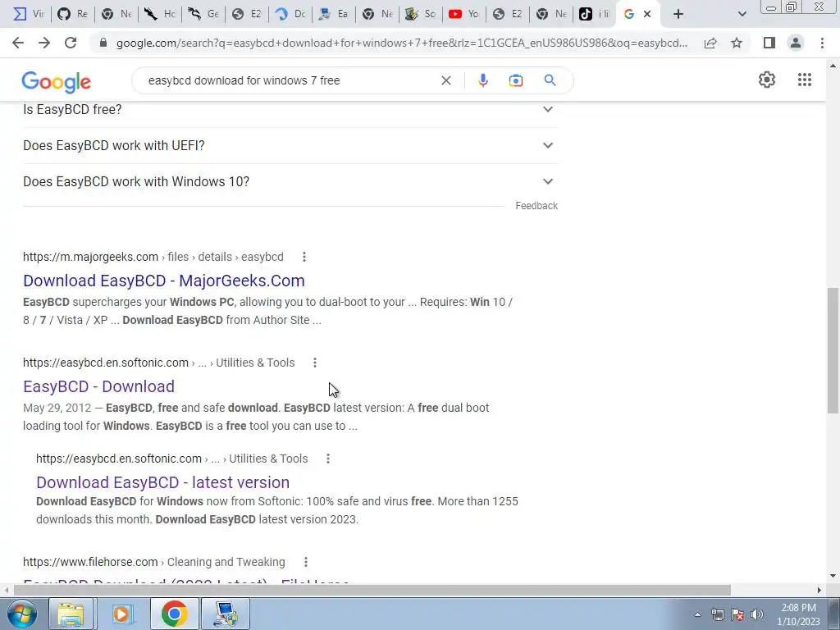Open EasyBCD - Download Softonic link
The image size is (840, 630).
pos(98,386)
